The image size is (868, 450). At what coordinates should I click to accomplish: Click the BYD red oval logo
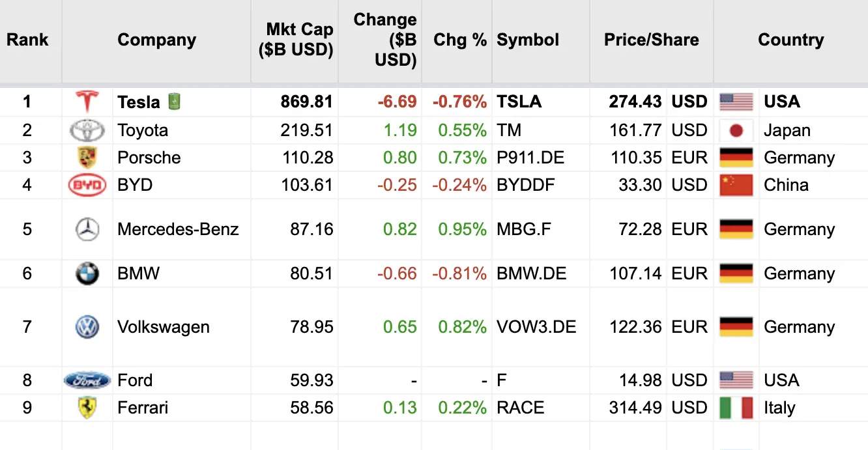pyautogui.click(x=87, y=186)
